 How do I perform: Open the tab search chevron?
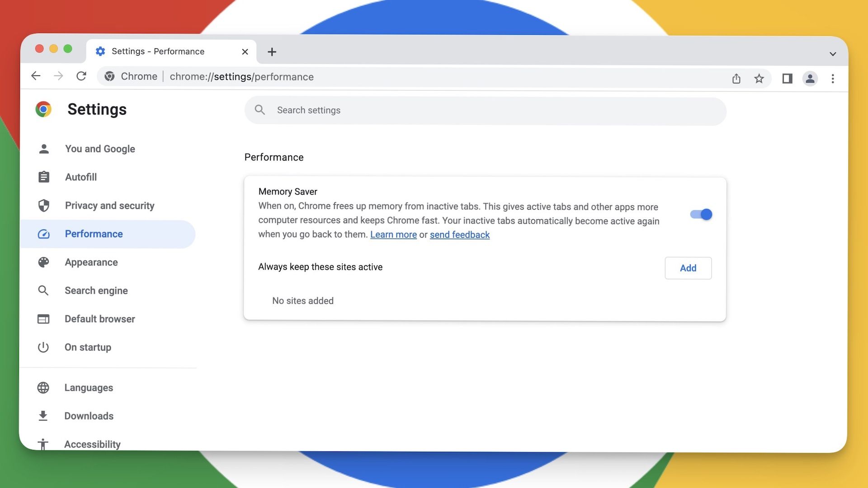click(x=833, y=54)
